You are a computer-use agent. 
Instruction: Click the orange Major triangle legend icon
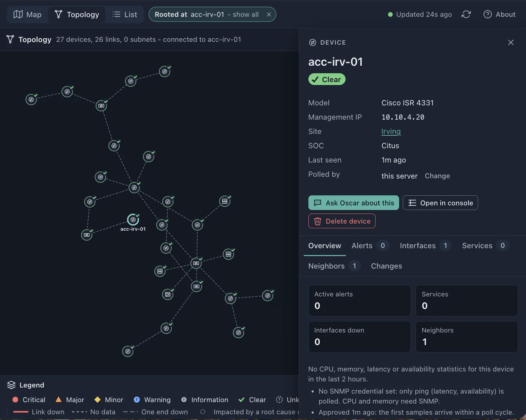(59, 400)
